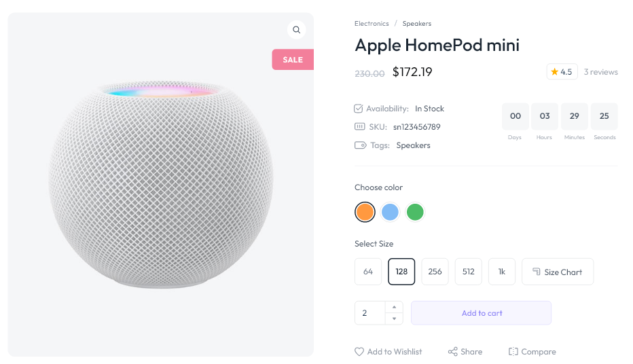Screen dimensions: 633x364
Task: Click the SKU barcode icon
Action: (360, 127)
